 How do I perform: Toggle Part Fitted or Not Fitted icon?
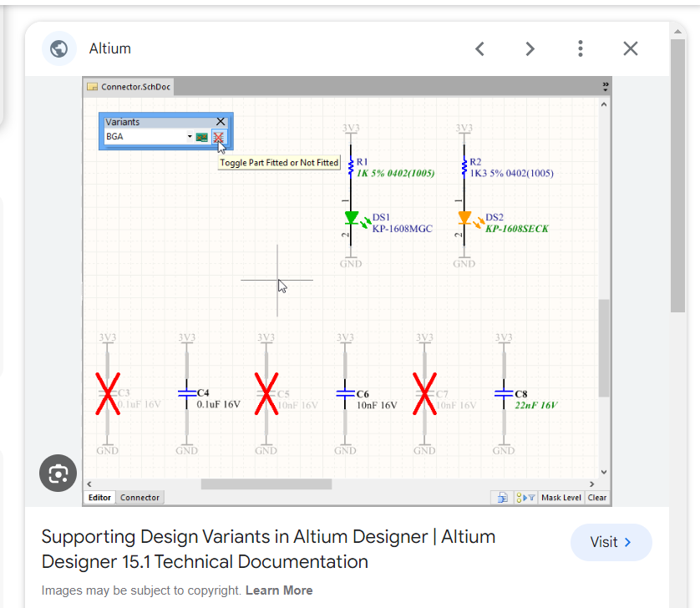pos(218,137)
